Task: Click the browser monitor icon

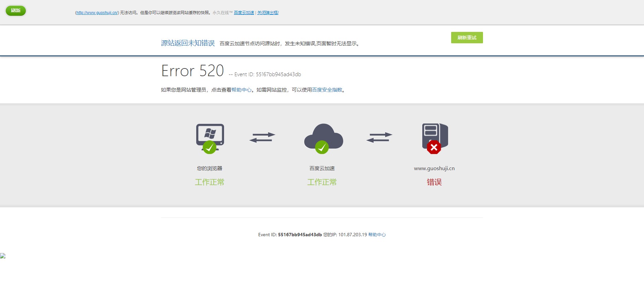Action: coord(210,139)
